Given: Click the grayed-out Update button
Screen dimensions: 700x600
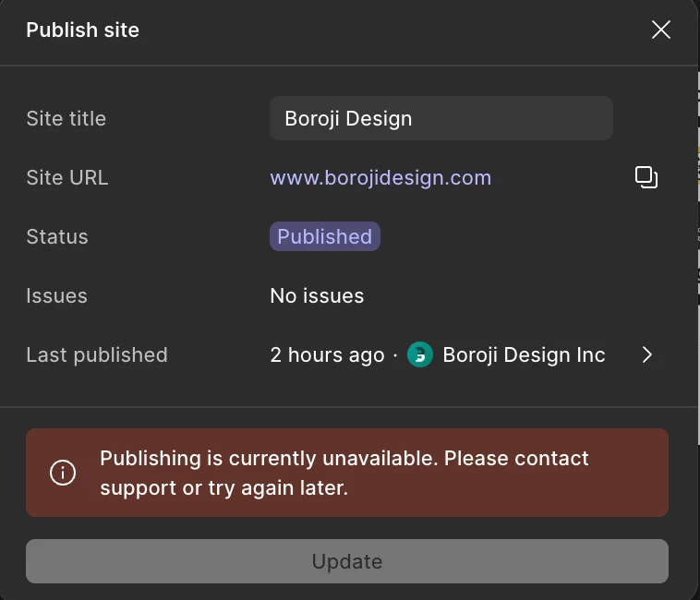Looking at the screenshot, I should pyautogui.click(x=347, y=561).
